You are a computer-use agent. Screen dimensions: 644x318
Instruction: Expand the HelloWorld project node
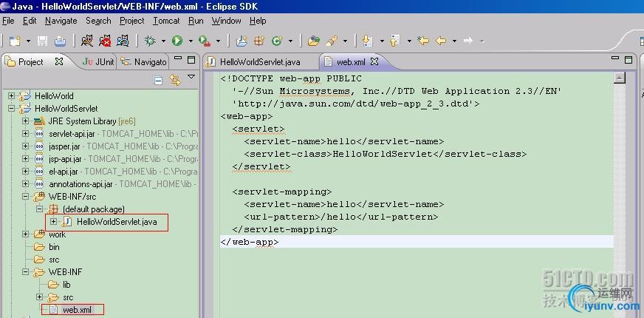point(12,96)
